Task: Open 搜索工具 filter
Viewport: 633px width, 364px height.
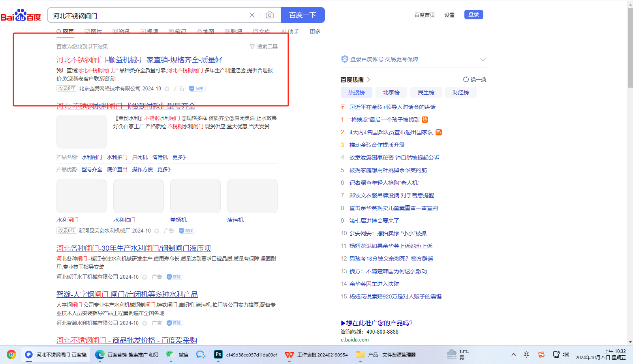Action: click(264, 47)
